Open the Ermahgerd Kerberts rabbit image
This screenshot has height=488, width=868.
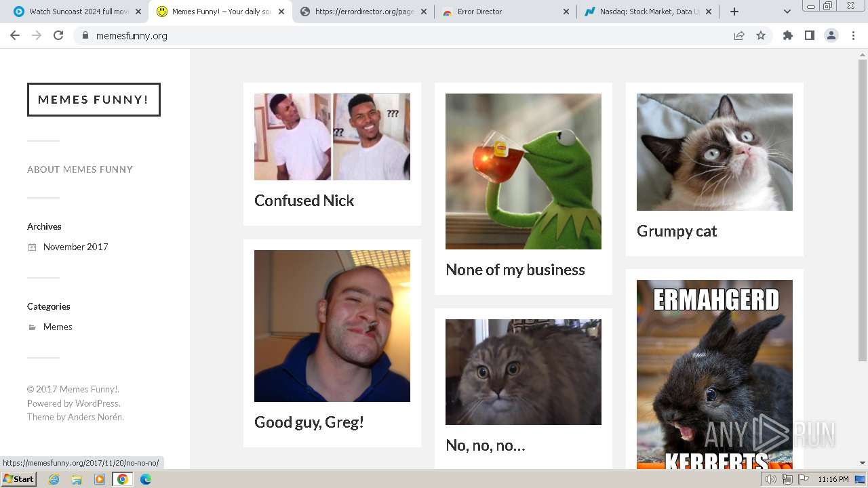tap(715, 374)
